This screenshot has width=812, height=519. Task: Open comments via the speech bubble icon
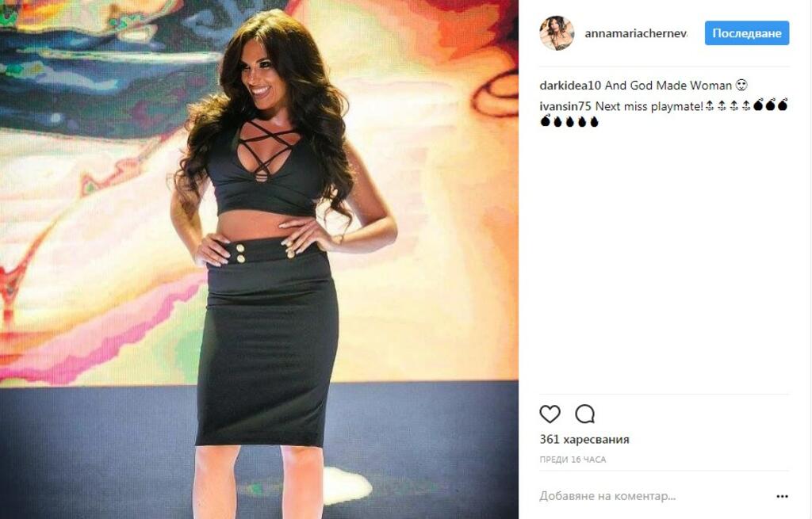point(584,414)
